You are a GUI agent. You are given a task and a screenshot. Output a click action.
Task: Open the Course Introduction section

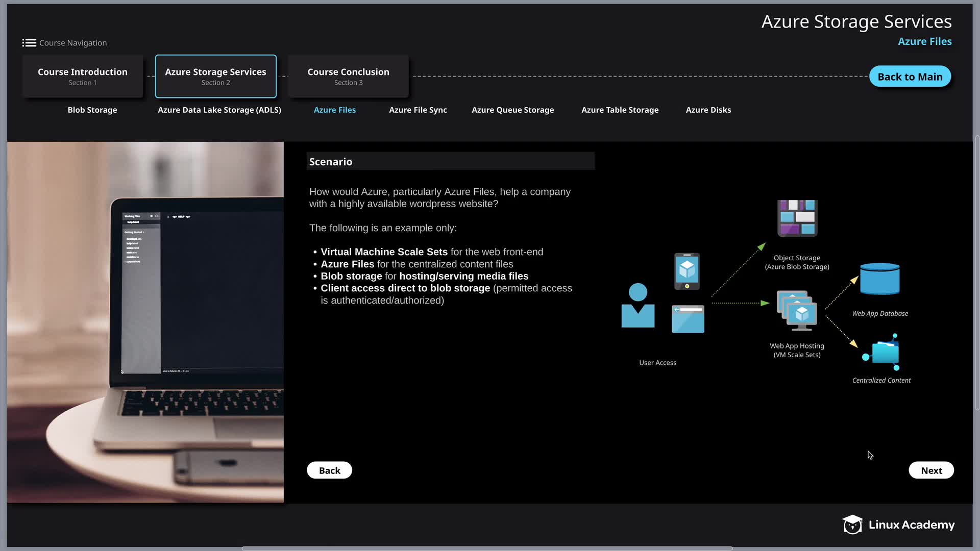[83, 77]
